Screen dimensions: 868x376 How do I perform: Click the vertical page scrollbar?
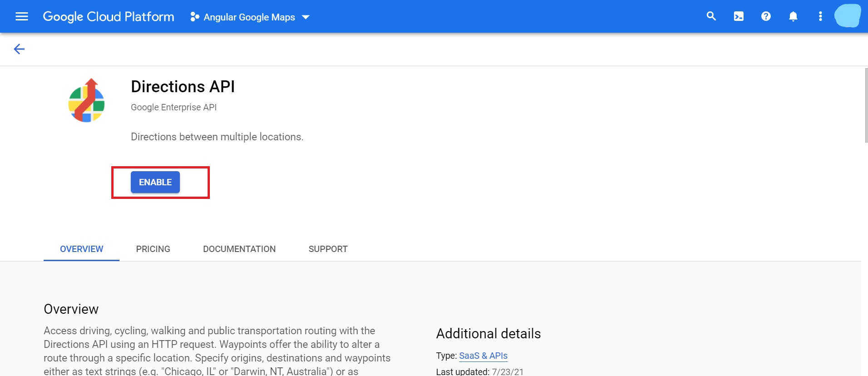(866, 105)
